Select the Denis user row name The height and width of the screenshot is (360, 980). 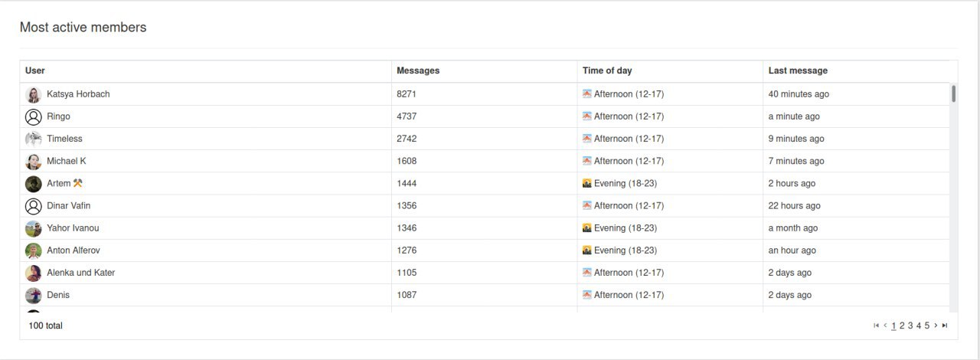58,295
